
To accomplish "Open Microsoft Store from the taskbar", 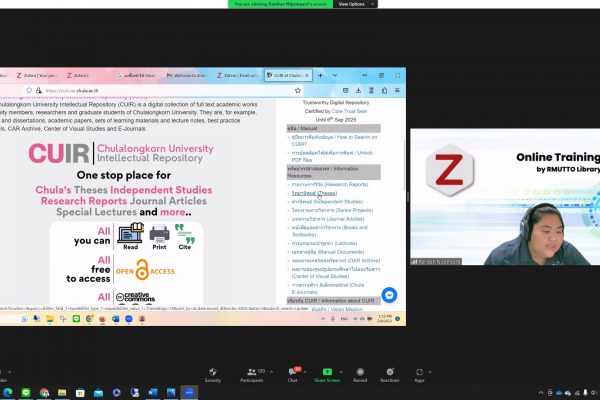I will click(x=80, y=392).
